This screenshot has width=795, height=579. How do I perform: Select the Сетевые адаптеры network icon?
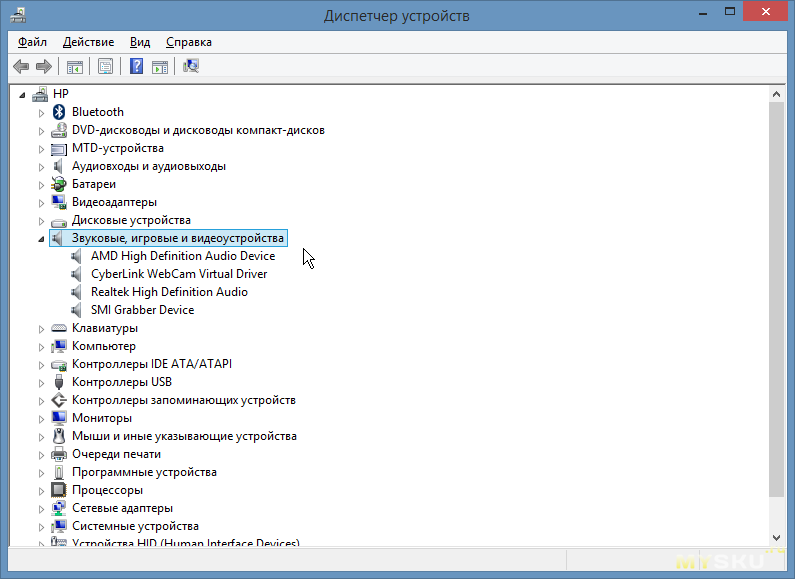click(x=59, y=508)
